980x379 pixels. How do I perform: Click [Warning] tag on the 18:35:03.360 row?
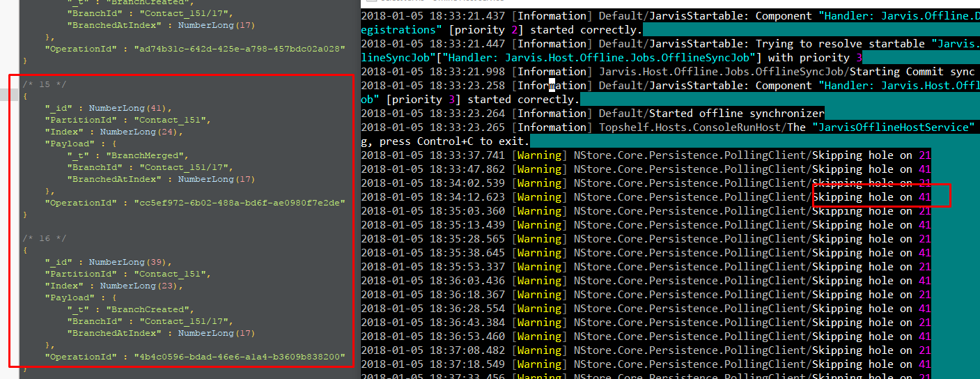point(540,210)
